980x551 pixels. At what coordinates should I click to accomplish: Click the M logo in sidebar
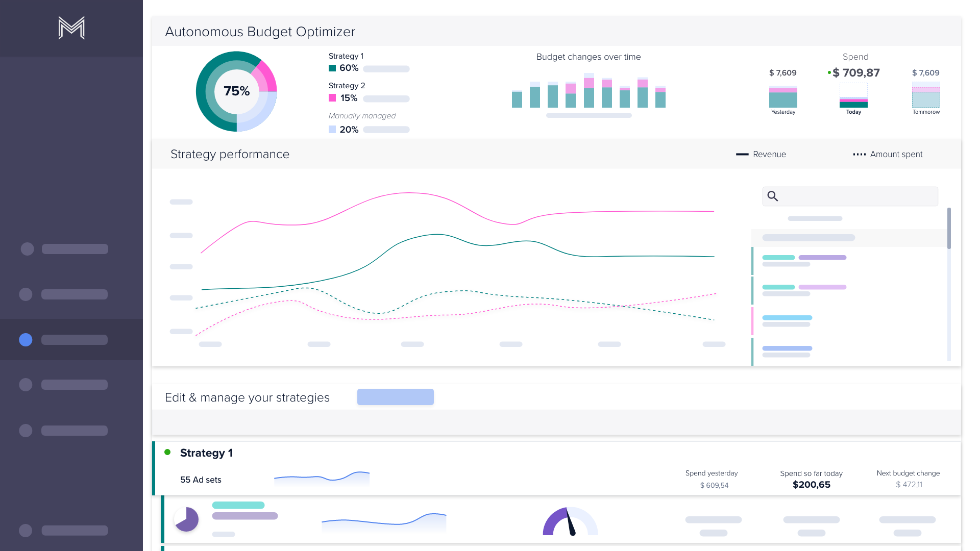click(71, 28)
